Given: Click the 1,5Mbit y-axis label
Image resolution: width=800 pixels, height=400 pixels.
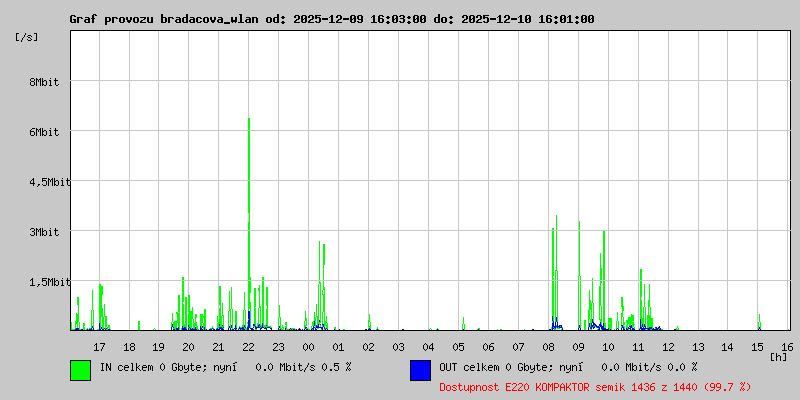Looking at the screenshot, I should pos(44,282).
